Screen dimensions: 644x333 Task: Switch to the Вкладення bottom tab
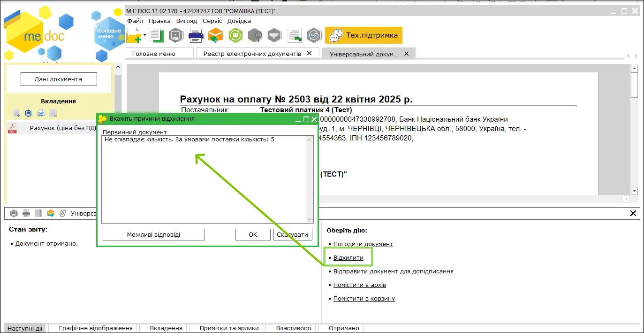coord(166,328)
